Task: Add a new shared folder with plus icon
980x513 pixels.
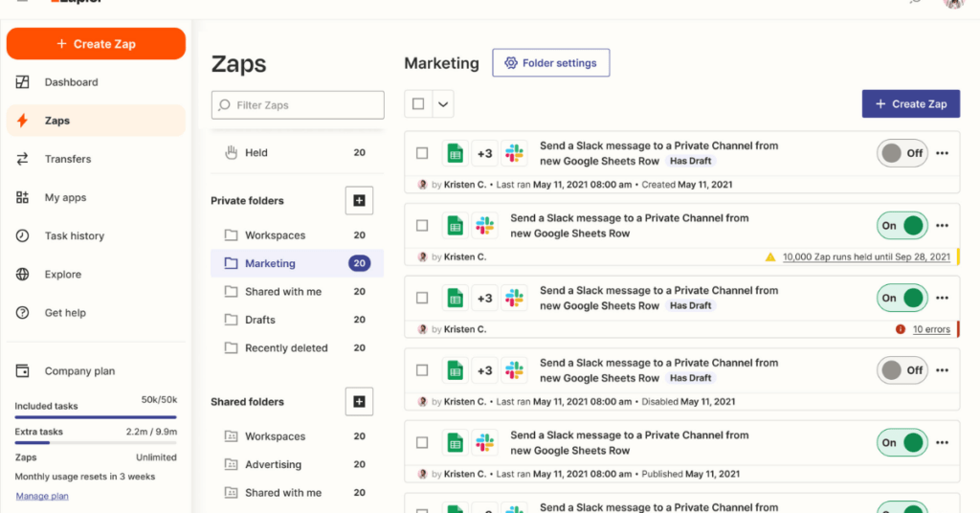Action: click(359, 402)
